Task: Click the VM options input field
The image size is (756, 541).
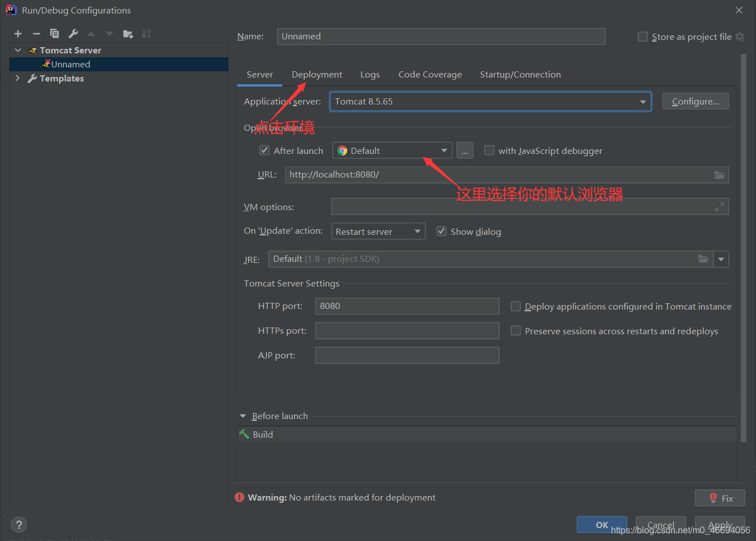Action: (530, 207)
